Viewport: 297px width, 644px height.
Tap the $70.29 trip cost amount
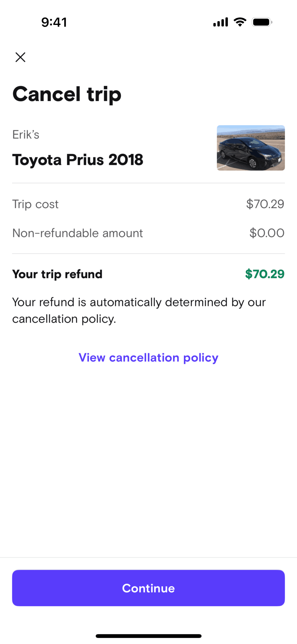coord(265,204)
